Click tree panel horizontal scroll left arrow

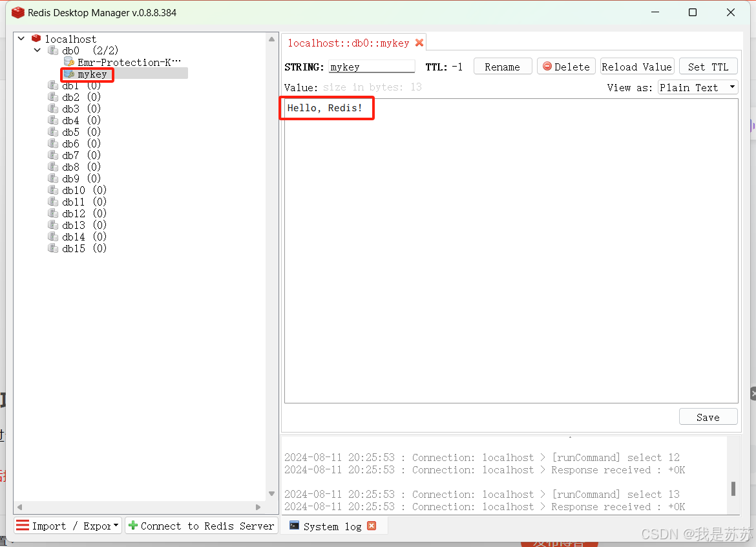point(20,507)
